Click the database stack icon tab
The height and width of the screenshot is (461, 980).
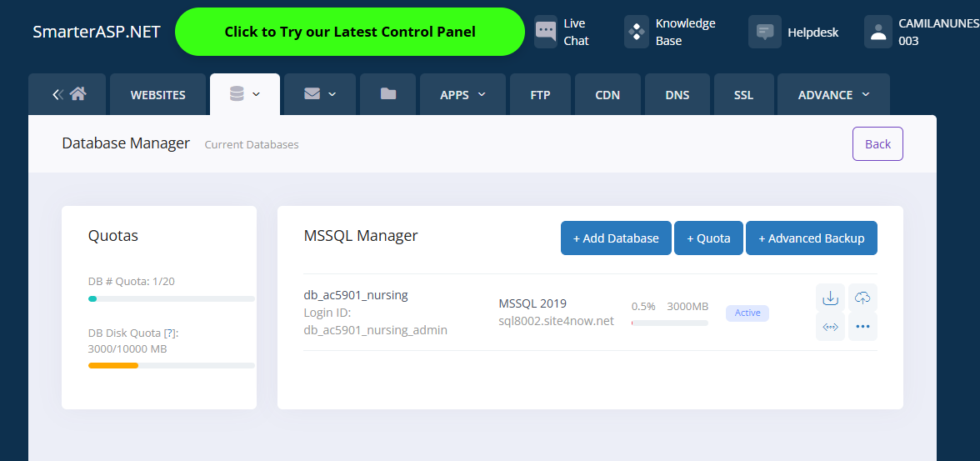[237, 94]
